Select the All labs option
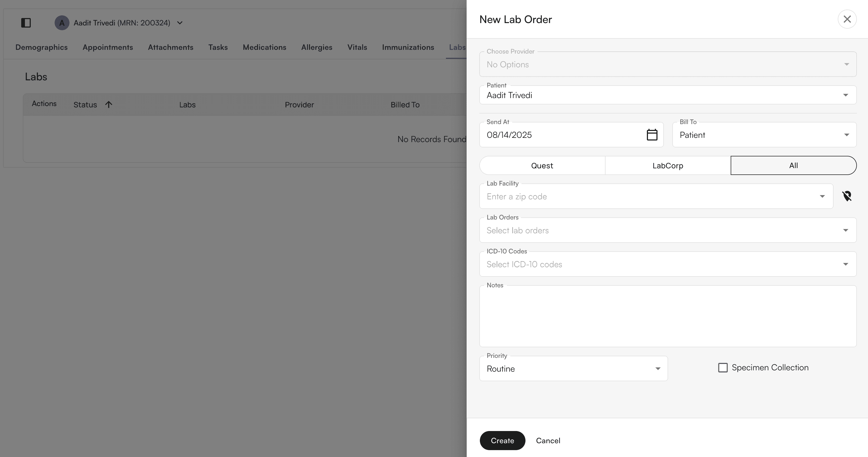868x457 pixels. tap(793, 165)
